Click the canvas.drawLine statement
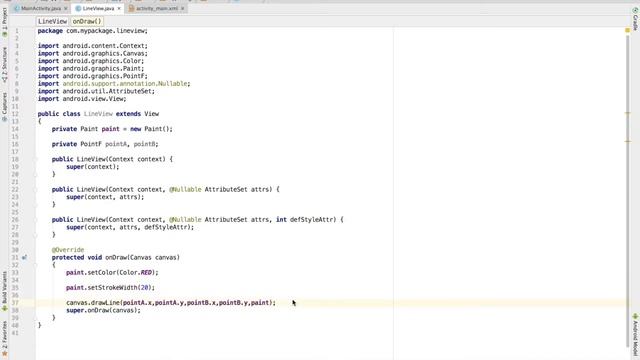 (x=171, y=302)
